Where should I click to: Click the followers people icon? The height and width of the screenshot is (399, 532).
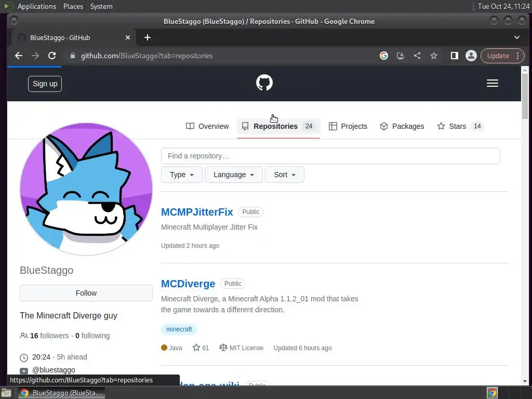tap(24, 336)
